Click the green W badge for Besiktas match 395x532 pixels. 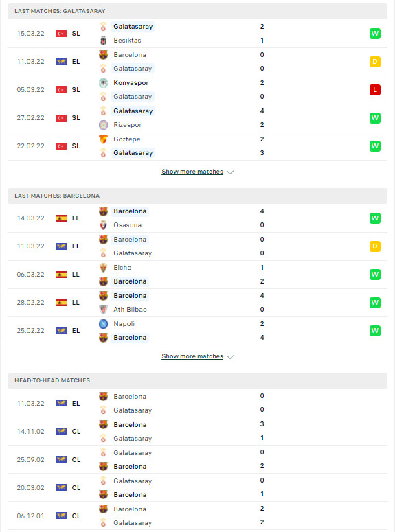(x=375, y=34)
